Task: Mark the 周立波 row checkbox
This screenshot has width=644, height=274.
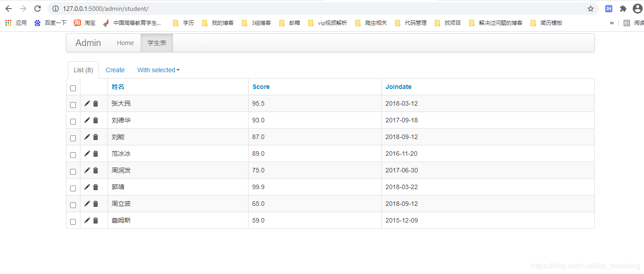Action: [x=73, y=205]
